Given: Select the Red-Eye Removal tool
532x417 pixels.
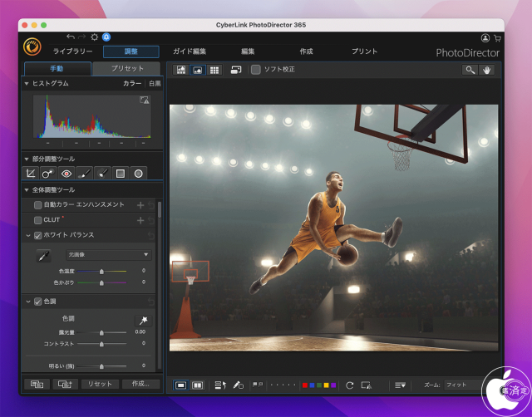Looking at the screenshot, I should coord(66,174).
